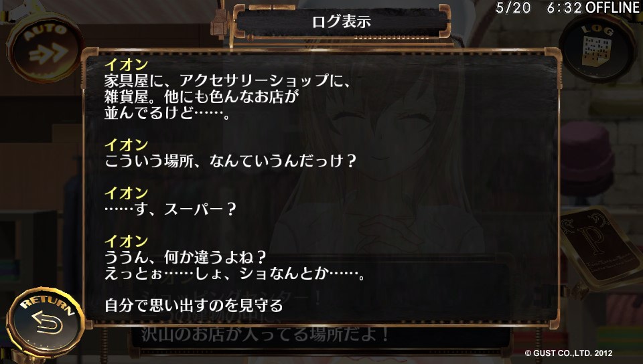Click the 6:32 clock display

coord(564,7)
